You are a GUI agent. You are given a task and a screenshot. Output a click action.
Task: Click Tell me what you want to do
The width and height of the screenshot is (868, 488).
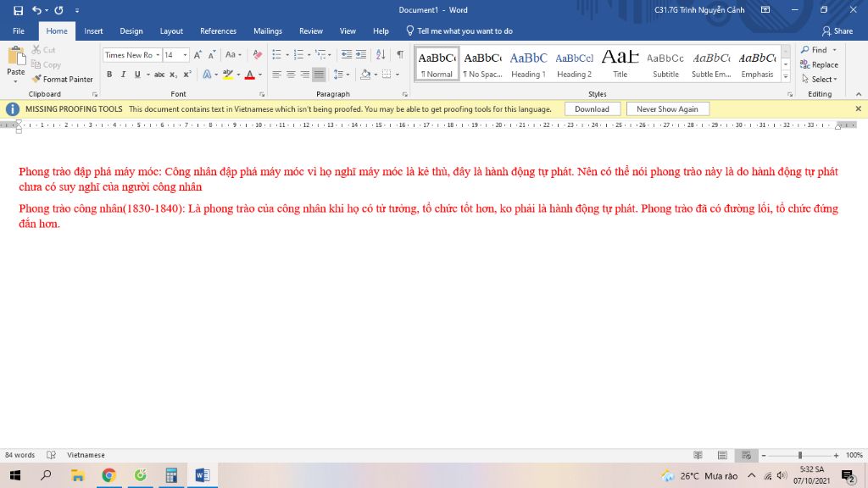point(459,31)
